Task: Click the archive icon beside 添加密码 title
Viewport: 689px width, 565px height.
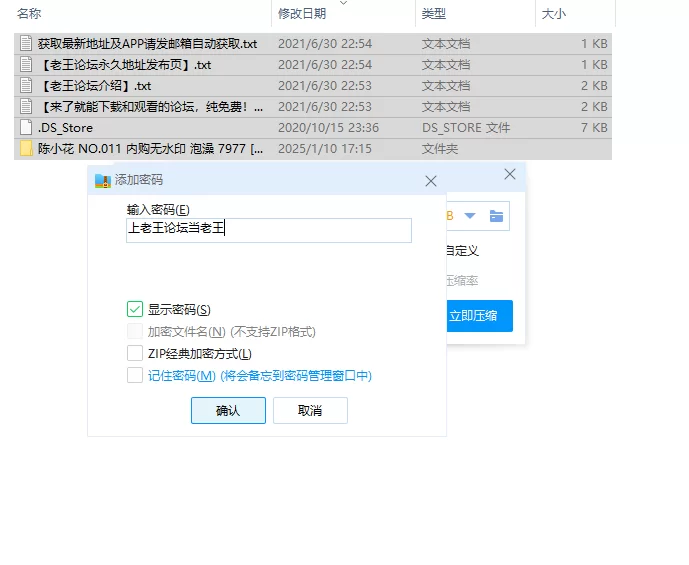Action: 103,181
